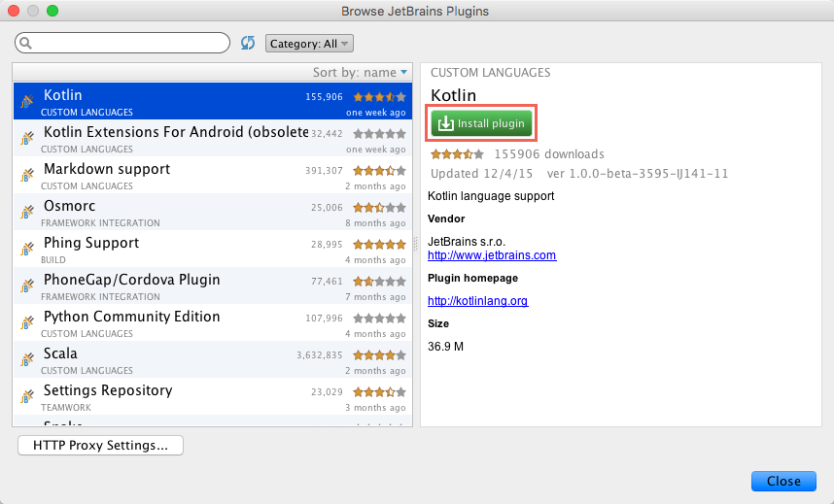Click the Scala plugin icon

point(27,359)
